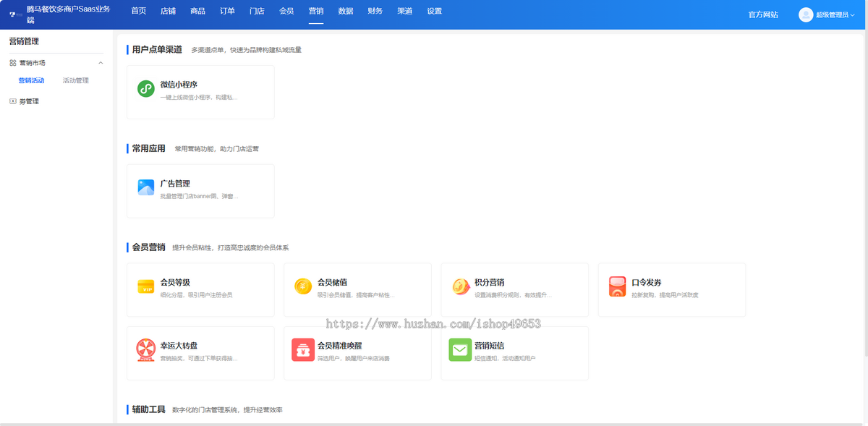Collapse the 营销市场 sidebar section chevron
The height and width of the screenshot is (426, 868).
(x=101, y=63)
